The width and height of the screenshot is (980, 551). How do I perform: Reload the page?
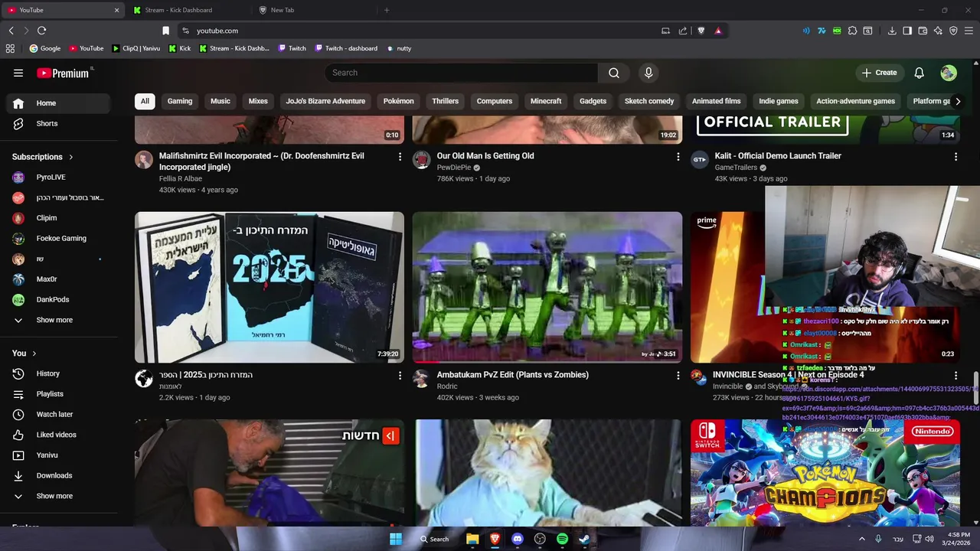[41, 31]
